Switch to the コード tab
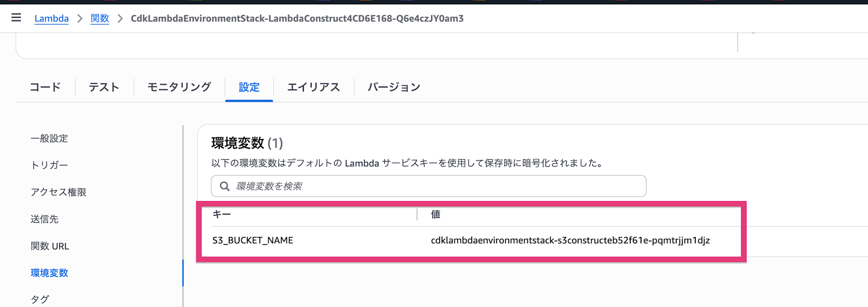This screenshot has width=868, height=307. coord(45,87)
